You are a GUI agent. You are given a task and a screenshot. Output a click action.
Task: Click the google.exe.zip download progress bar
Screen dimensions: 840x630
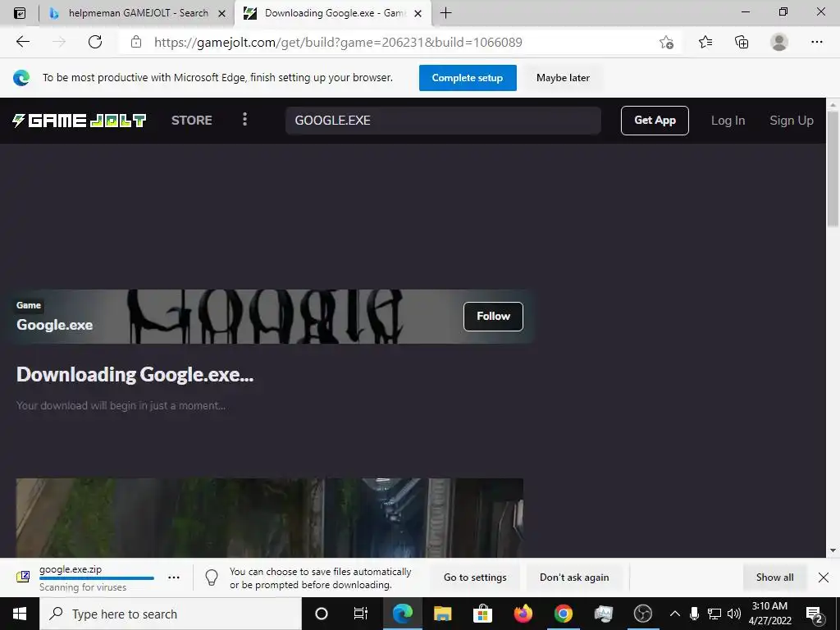pos(97,578)
